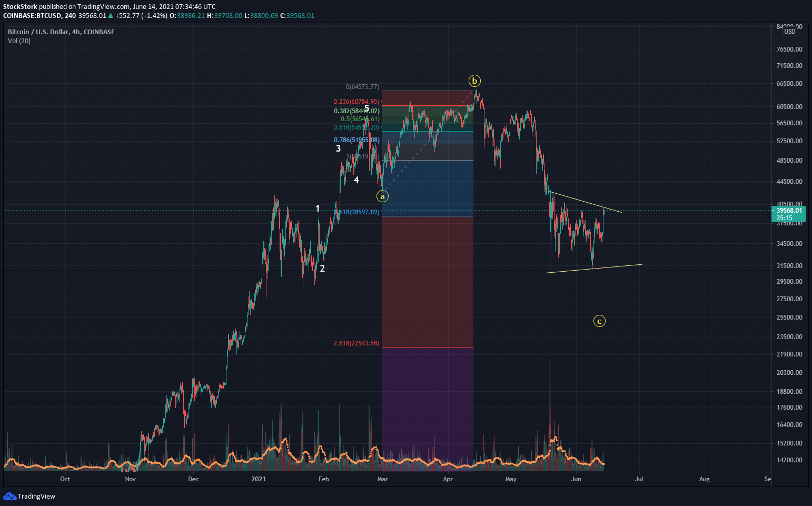Click the "May" time axis label
The image size is (812, 506).
pyautogui.click(x=511, y=479)
